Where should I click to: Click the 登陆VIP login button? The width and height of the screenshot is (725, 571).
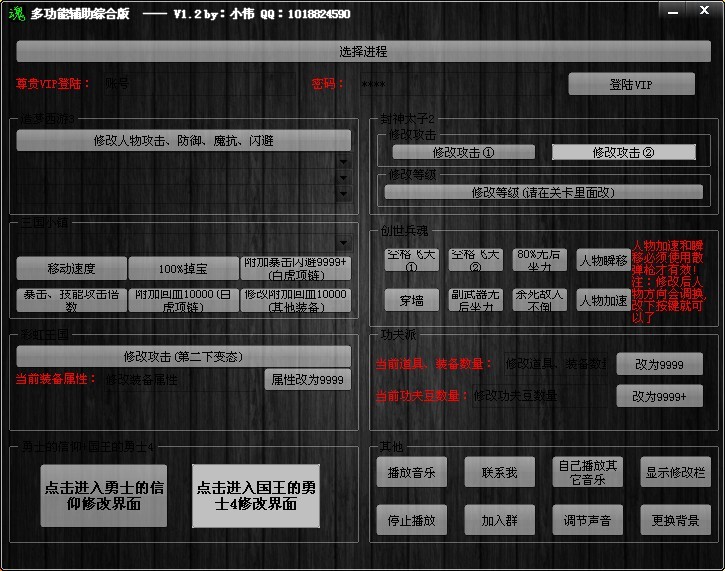tap(631, 85)
